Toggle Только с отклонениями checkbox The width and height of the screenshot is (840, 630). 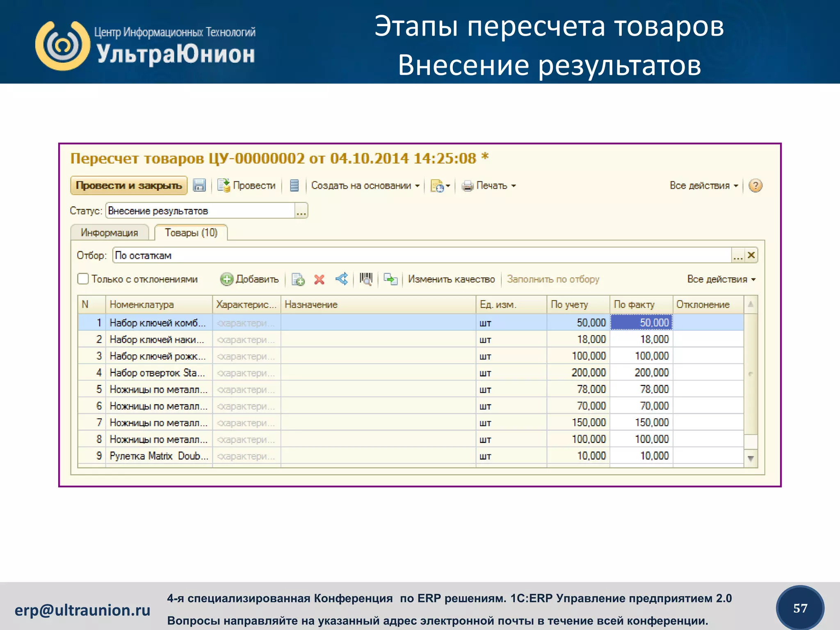click(83, 279)
